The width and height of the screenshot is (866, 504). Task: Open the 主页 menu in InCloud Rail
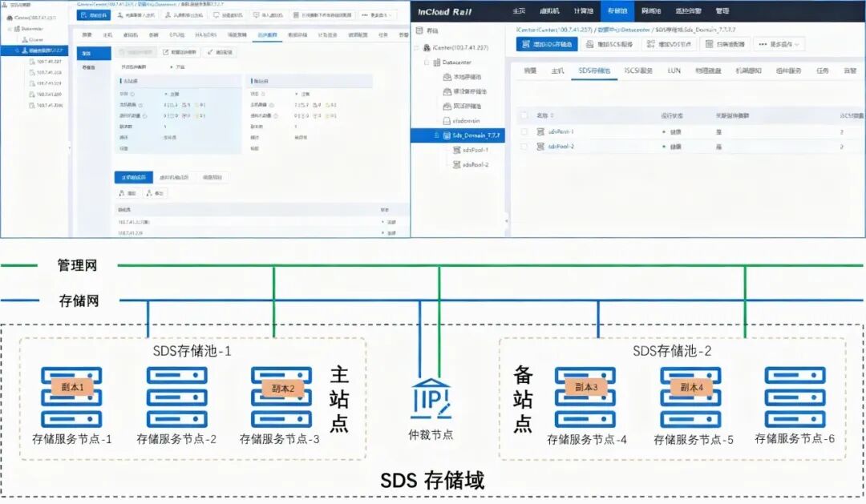[519, 11]
